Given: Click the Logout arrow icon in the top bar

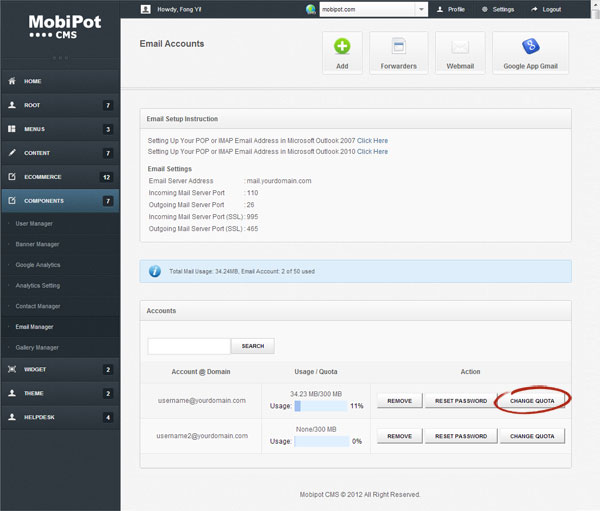Looking at the screenshot, I should coord(534,9).
